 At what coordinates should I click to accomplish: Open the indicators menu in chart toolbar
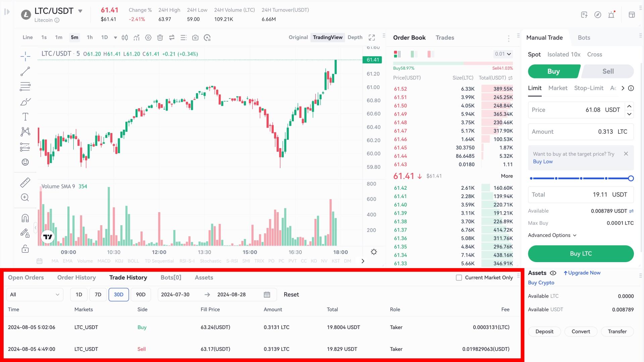point(137,38)
